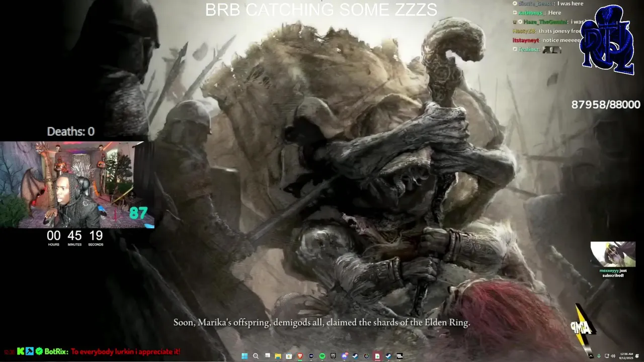644x362 pixels.
Task: Open the black-and-white app icon at taskbar end
Action: (399, 356)
